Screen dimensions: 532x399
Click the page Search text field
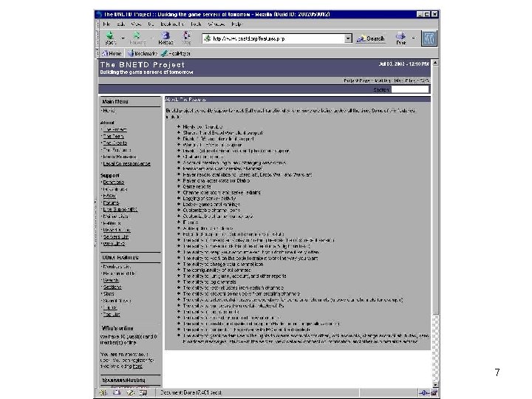[410, 89]
